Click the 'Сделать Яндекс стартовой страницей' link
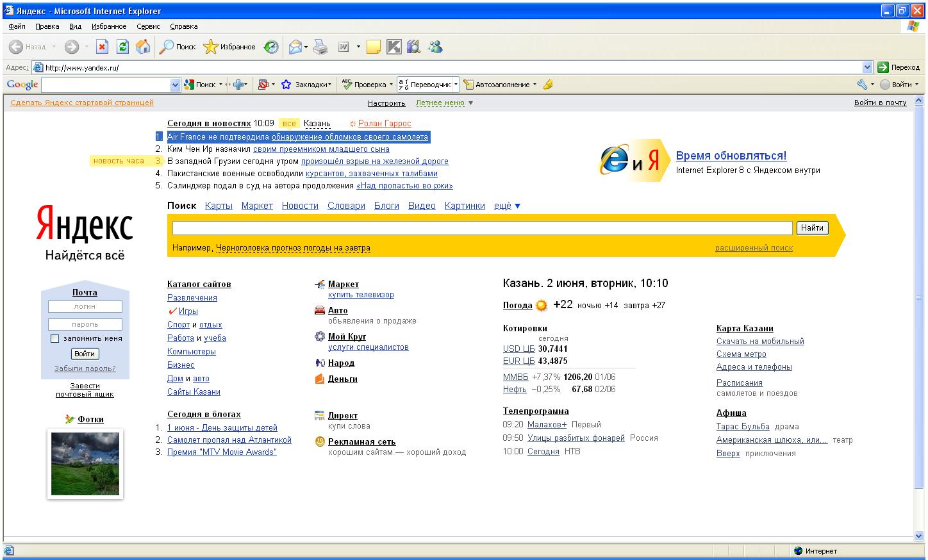This screenshot has width=928, height=560. coord(82,103)
